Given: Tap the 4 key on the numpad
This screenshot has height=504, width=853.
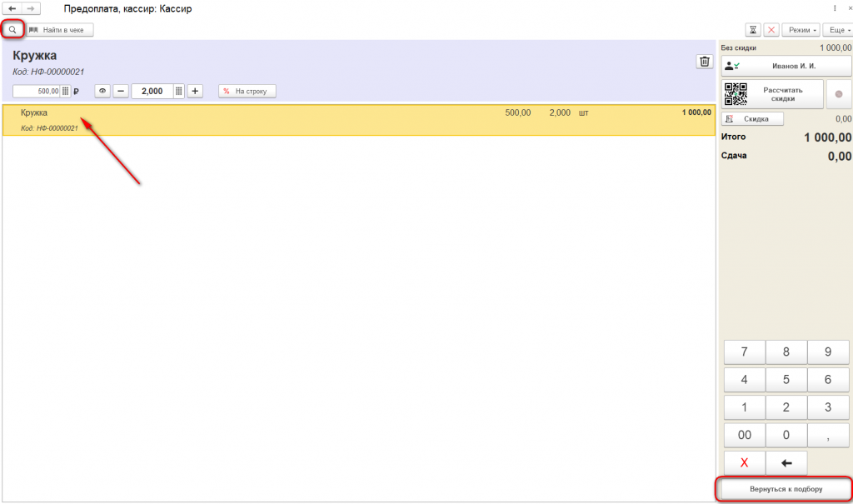Looking at the screenshot, I should (x=744, y=380).
